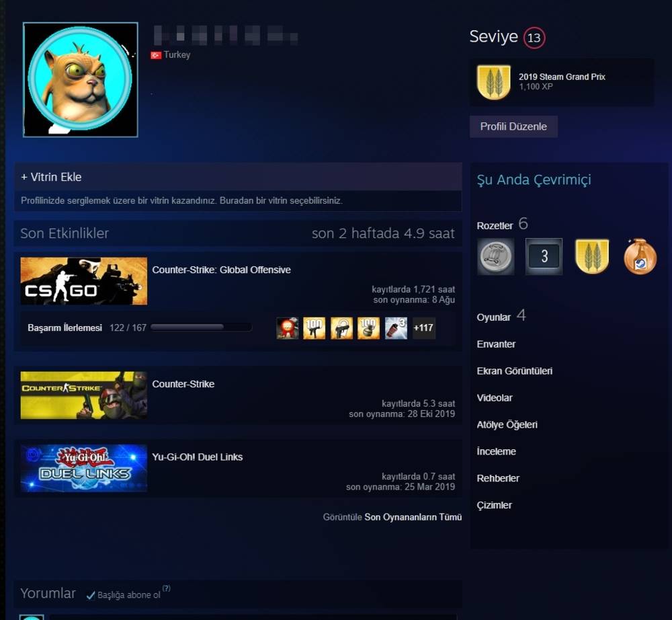Click the Şu Anda Çevrimiçi status text
The width and height of the screenshot is (672, 620).
(534, 180)
